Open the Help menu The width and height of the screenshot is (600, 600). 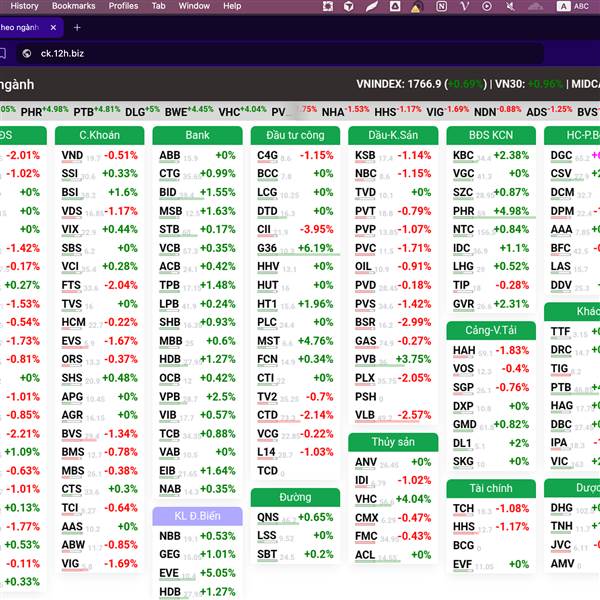(232, 6)
